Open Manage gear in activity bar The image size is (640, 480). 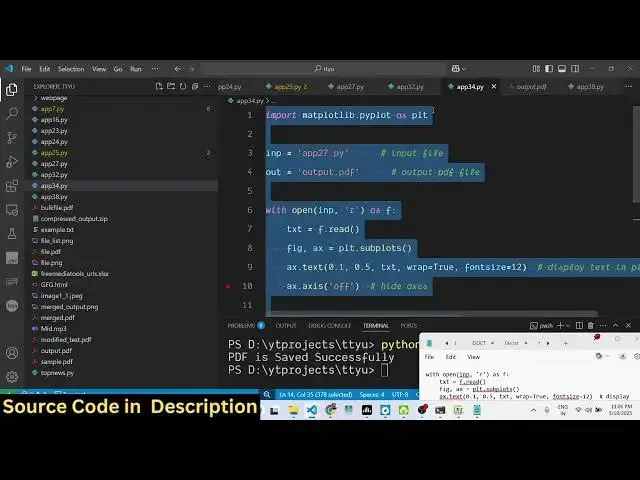pos(12,376)
